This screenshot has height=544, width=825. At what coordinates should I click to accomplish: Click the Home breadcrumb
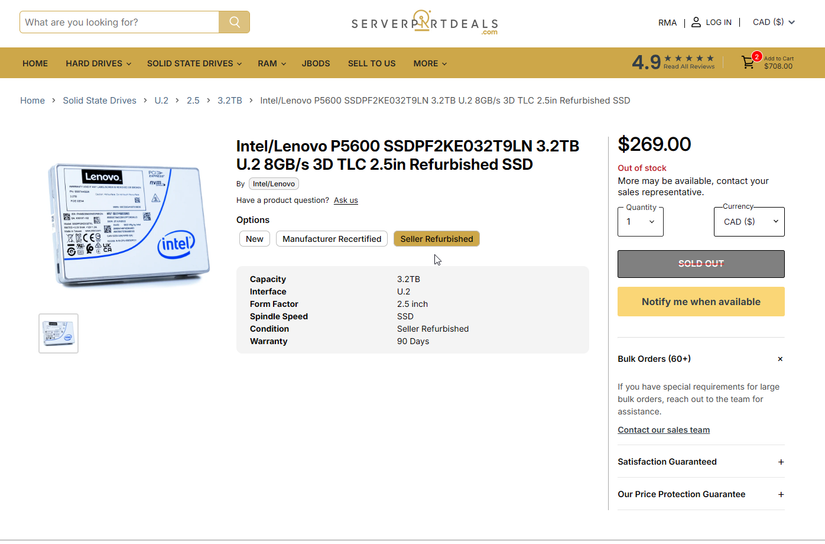click(32, 100)
